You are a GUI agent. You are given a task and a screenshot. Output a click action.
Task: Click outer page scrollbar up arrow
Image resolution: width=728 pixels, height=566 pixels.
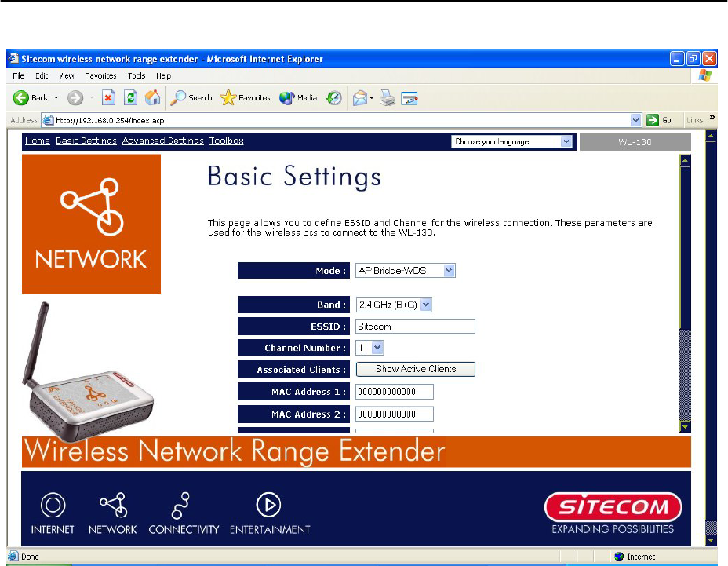click(711, 136)
